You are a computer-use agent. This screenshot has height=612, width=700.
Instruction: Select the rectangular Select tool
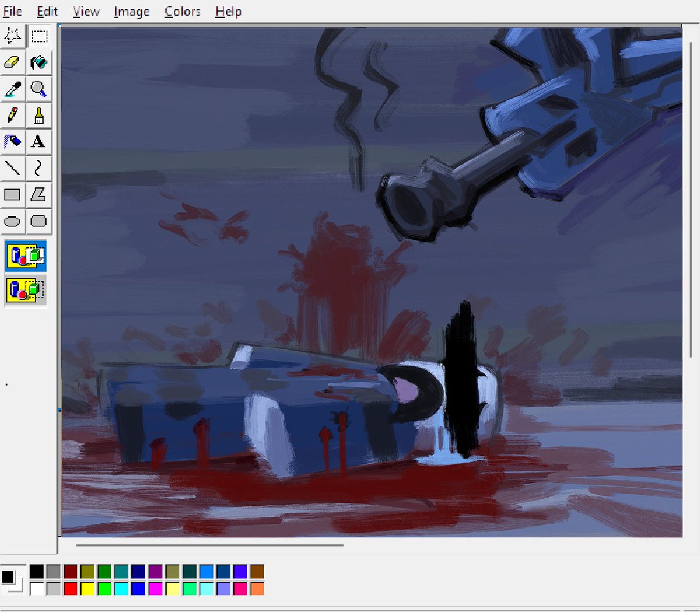(x=39, y=36)
